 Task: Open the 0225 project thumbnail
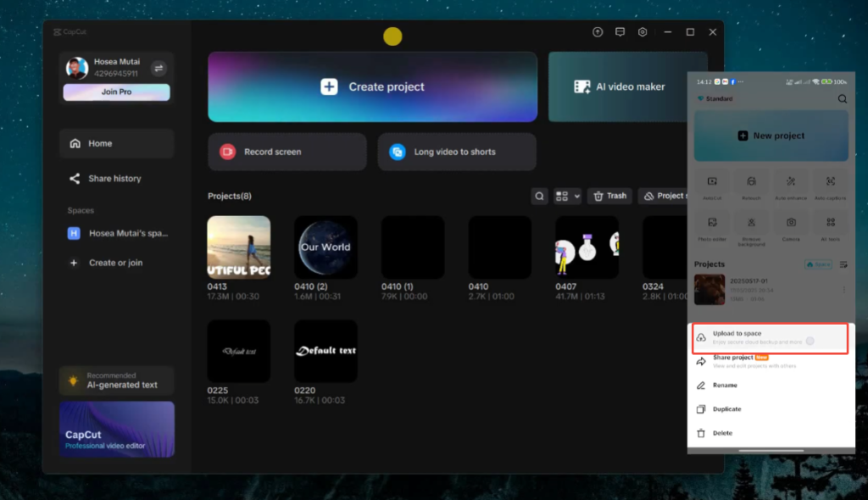(x=239, y=351)
